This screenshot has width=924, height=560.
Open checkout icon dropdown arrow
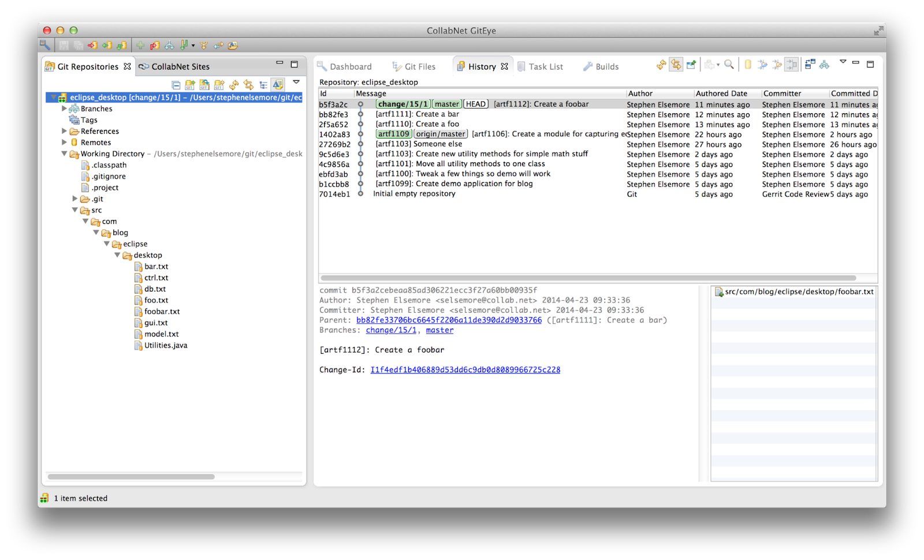(193, 46)
